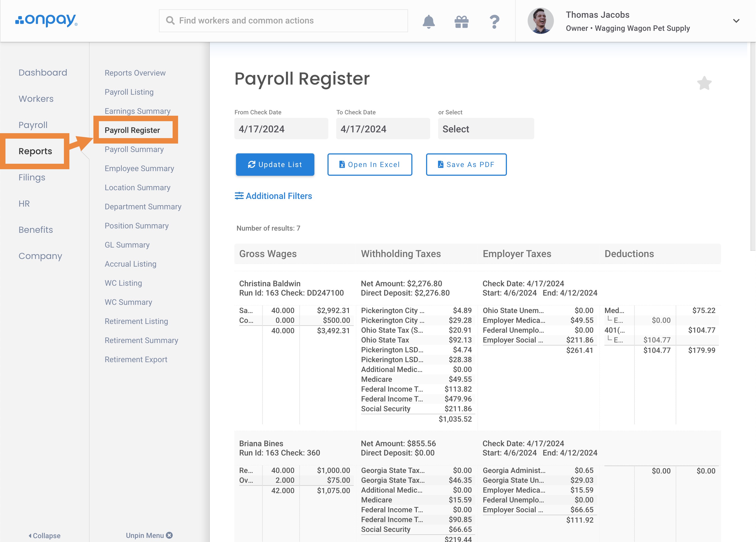This screenshot has width=756, height=542.
Task: Click the notifications bell icon
Action: click(x=429, y=21)
